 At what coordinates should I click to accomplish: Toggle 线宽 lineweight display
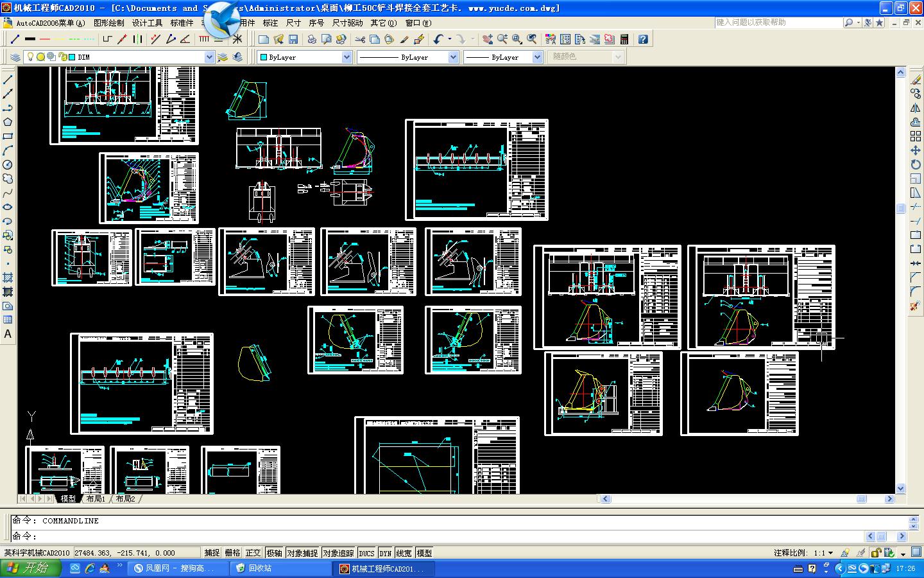(x=404, y=553)
